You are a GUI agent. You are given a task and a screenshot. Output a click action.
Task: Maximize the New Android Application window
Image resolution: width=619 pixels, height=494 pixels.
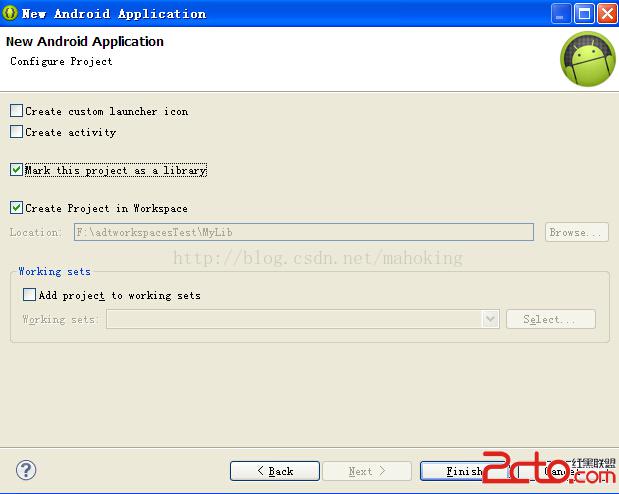[x=584, y=14]
